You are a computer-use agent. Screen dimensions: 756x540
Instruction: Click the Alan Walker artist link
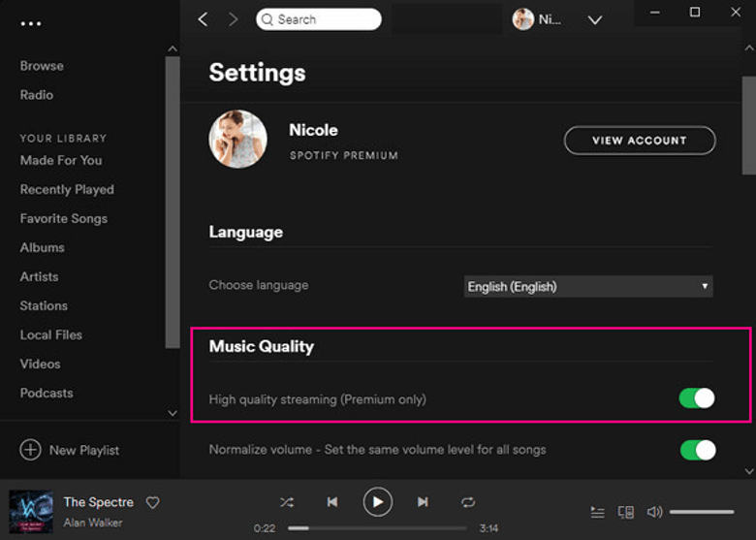(x=93, y=523)
